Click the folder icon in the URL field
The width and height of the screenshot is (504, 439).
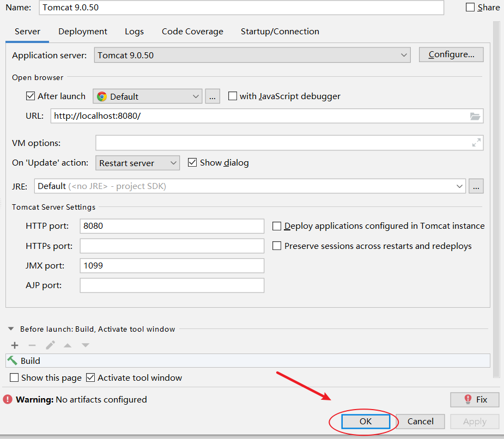pos(475,117)
